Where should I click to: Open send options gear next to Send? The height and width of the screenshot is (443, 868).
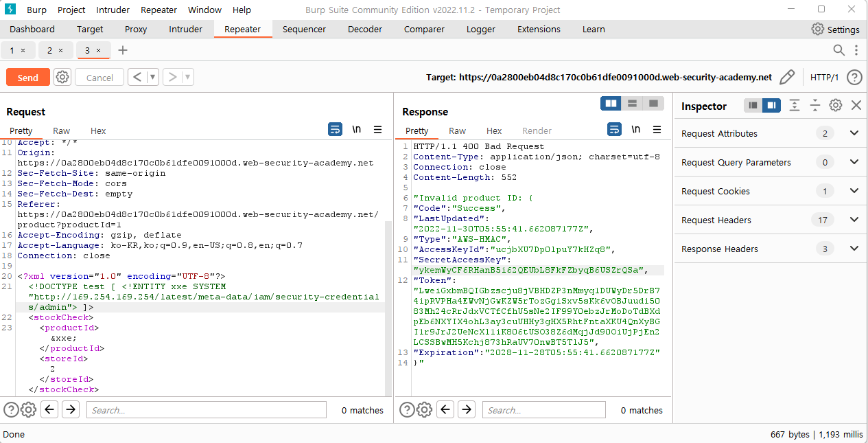click(x=62, y=77)
